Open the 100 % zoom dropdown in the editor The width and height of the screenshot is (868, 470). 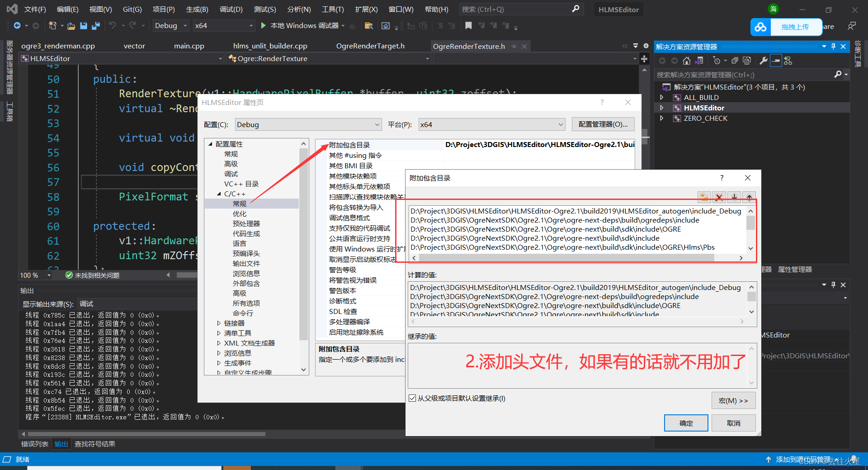[x=35, y=275]
